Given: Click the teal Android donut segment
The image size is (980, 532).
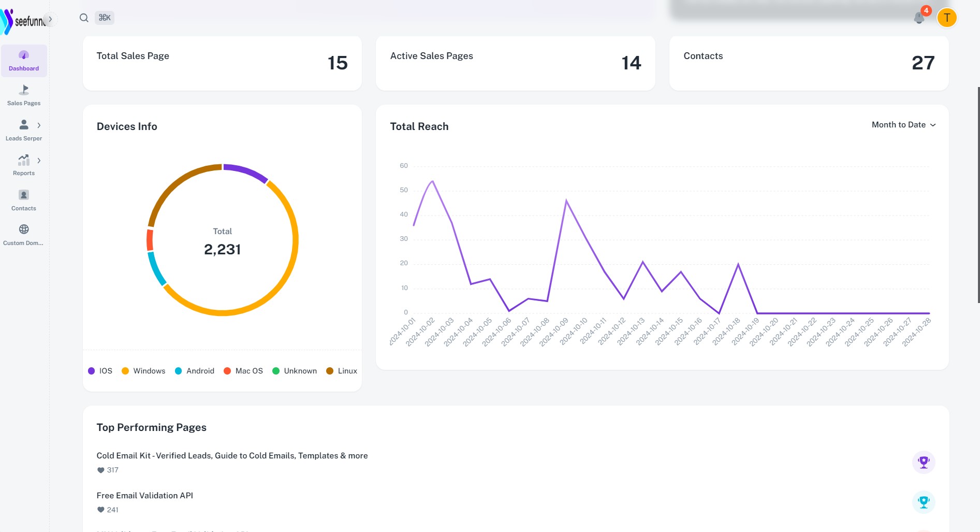Looking at the screenshot, I should pos(156,269).
